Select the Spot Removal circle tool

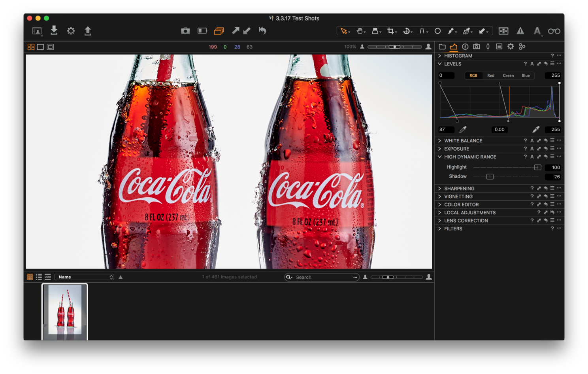[437, 31]
